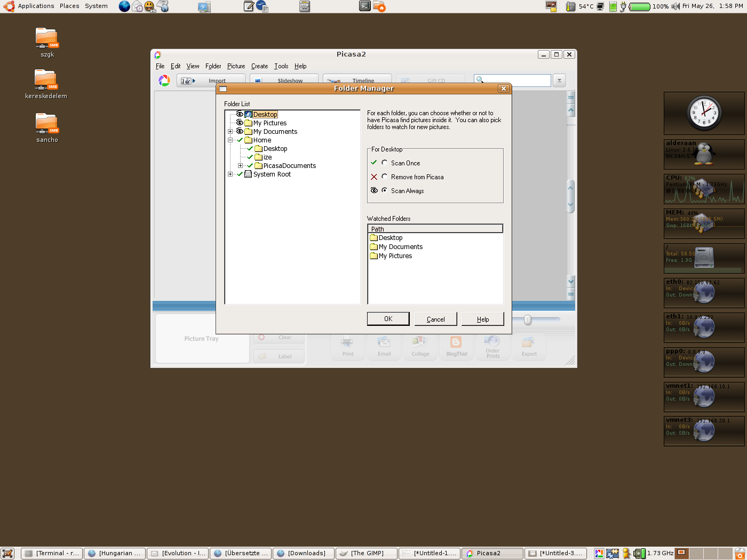
Task: Click the Slideshow toolbar button in Picasa
Action: (x=284, y=79)
